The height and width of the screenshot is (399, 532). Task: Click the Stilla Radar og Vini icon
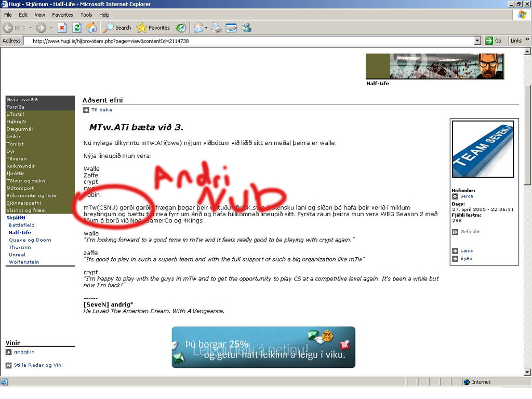[8, 365]
